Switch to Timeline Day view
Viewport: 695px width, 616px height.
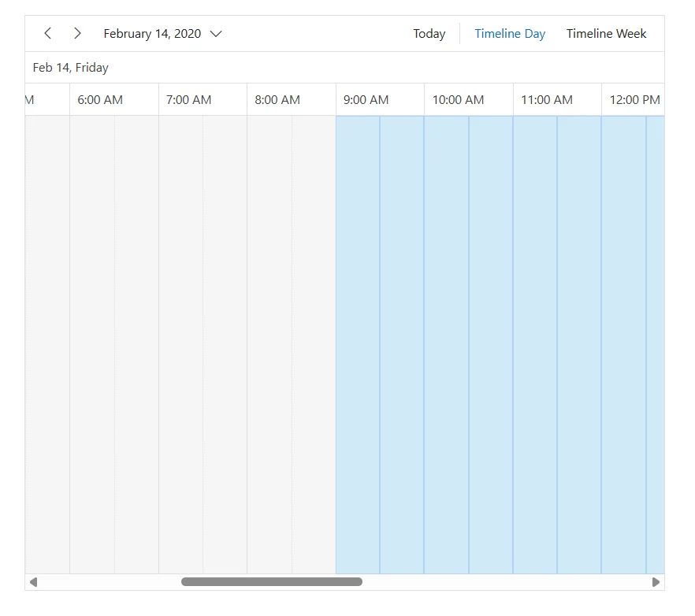510,34
